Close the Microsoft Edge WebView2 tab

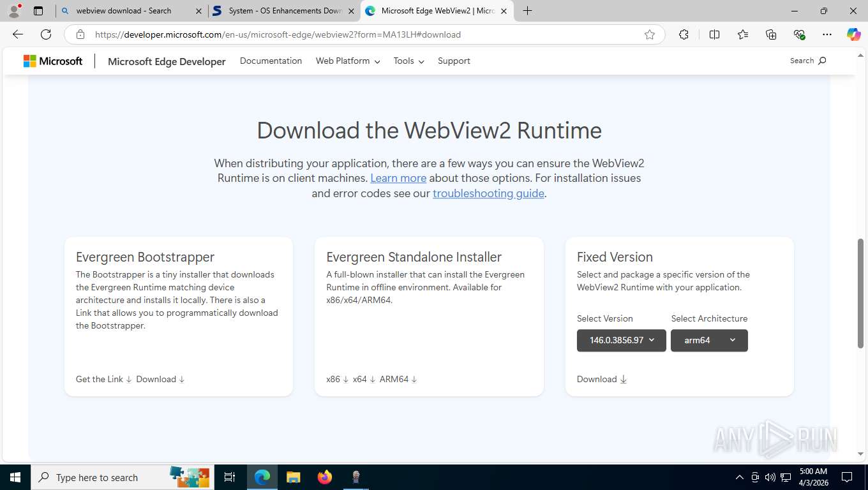504,11
